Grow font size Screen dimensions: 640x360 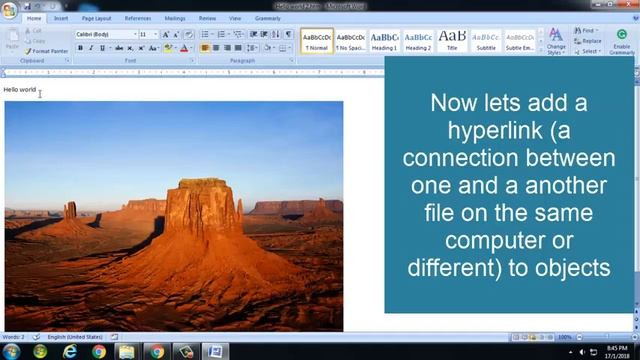pos(165,35)
